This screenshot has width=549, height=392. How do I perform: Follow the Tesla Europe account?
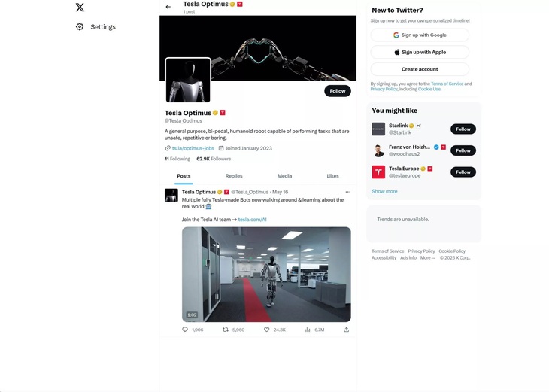[x=463, y=172]
